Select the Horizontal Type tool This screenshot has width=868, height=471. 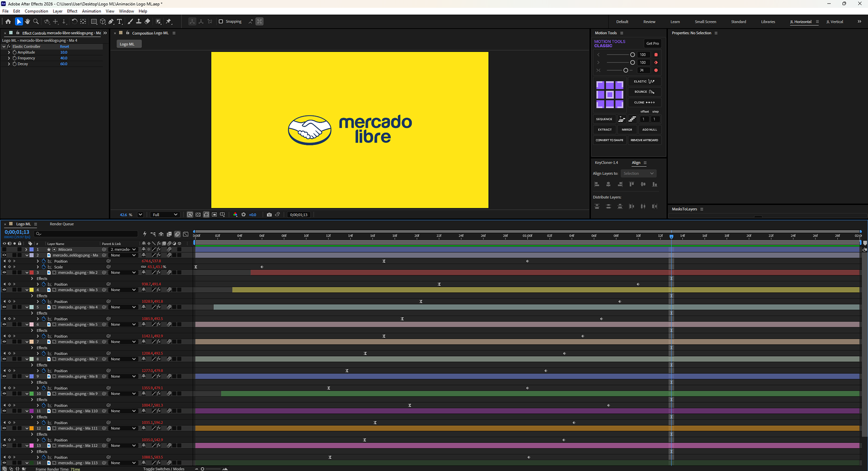click(x=120, y=21)
